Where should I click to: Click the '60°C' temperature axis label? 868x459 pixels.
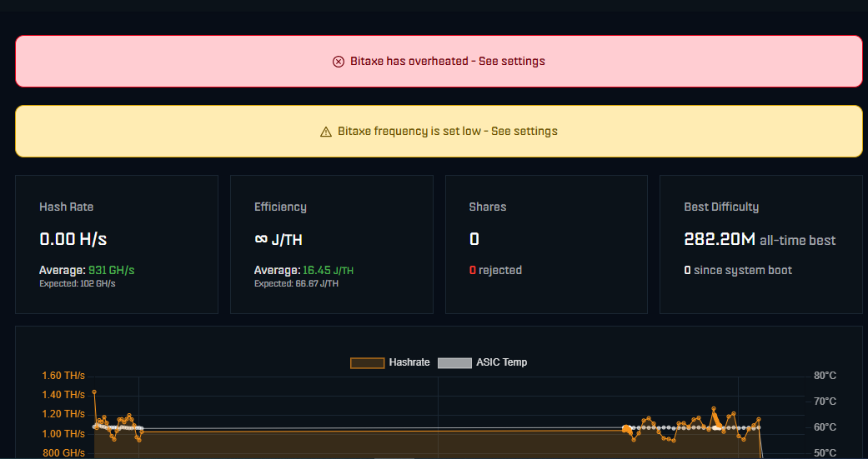[x=825, y=427]
